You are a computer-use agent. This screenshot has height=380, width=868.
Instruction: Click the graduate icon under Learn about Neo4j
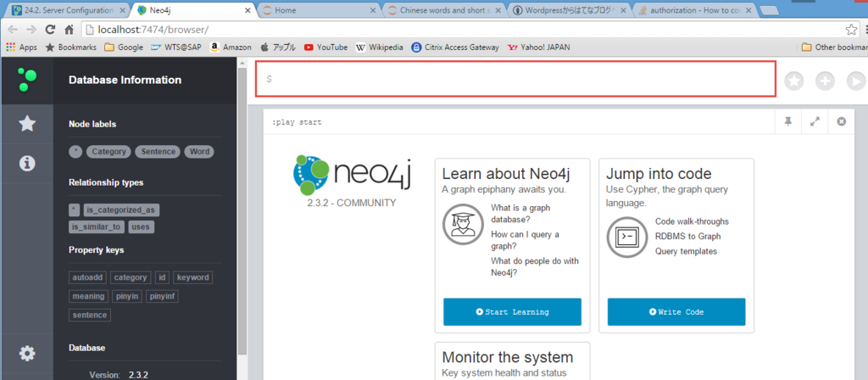point(463,224)
